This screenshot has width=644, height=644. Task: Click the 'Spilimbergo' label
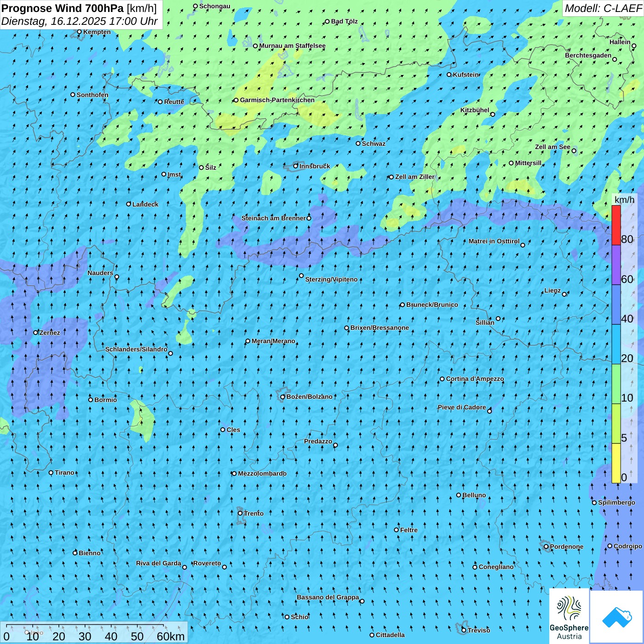pos(616,503)
